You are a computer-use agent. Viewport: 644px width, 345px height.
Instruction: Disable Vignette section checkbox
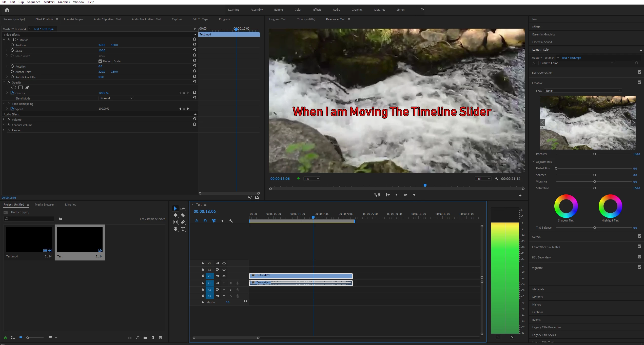click(639, 267)
